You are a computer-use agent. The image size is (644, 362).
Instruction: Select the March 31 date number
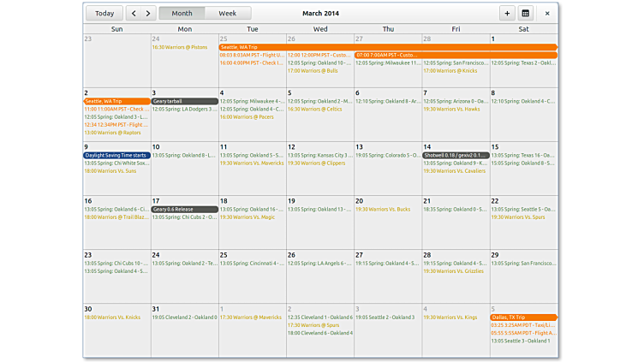(156, 309)
